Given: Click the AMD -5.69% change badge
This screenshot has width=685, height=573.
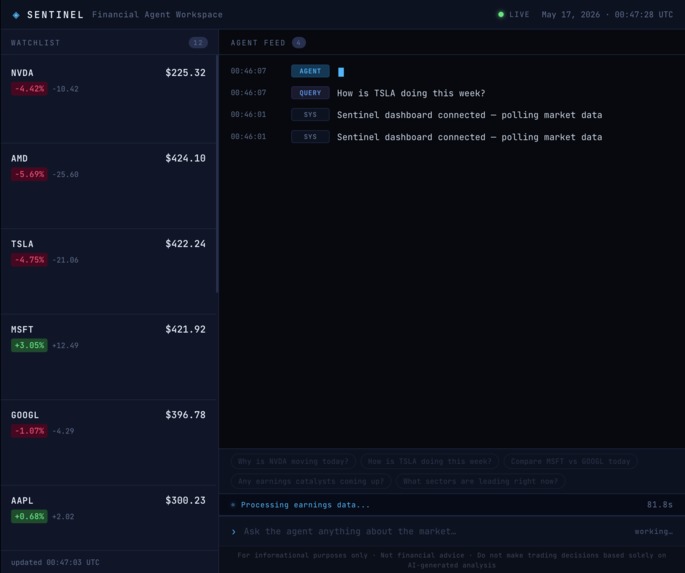Looking at the screenshot, I should click(x=29, y=174).
